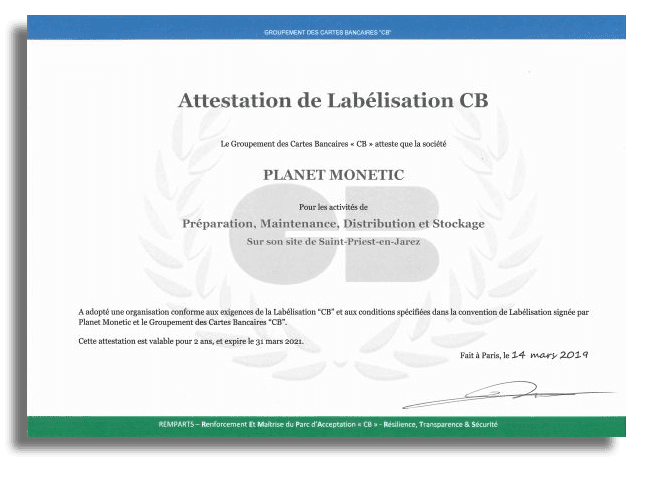The height and width of the screenshot is (480, 656).
Task: Click the text 'Pour les activités de'
Action: pos(333,207)
